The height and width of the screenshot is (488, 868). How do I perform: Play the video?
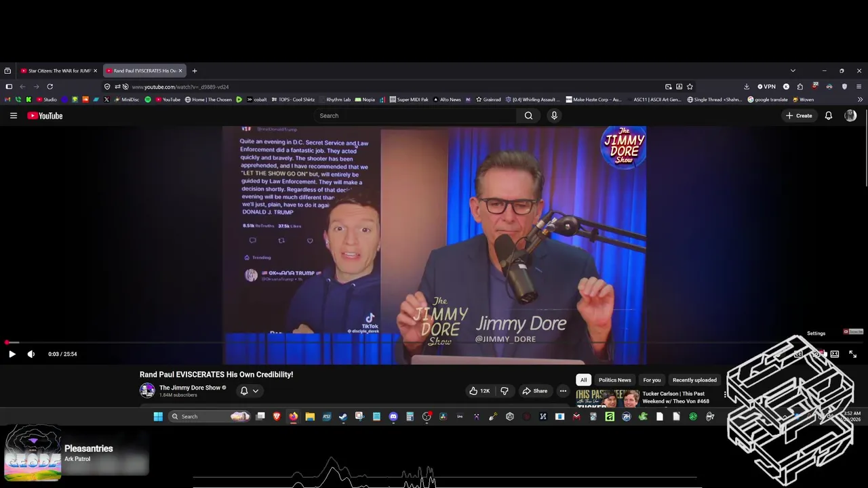pyautogui.click(x=12, y=354)
